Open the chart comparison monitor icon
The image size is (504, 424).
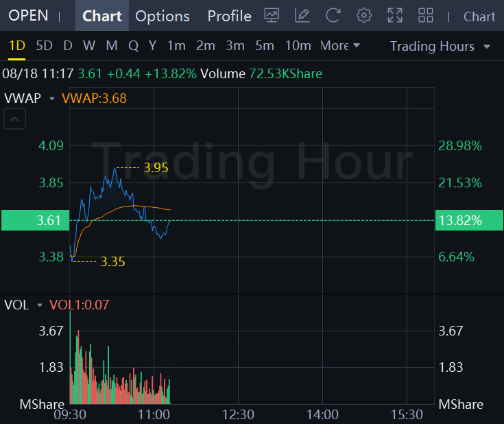[272, 16]
